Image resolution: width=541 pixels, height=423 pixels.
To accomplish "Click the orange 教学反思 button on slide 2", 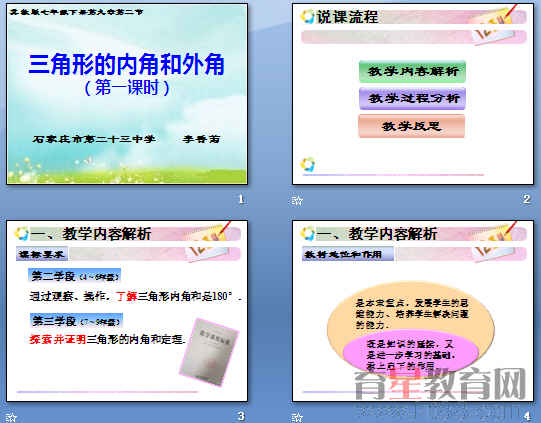I will click(x=412, y=126).
